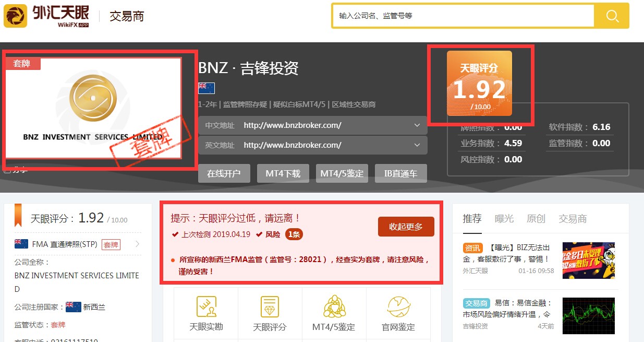Click the 资讯 tag label
Image resolution: width=644 pixels, height=342 pixels.
click(473, 247)
